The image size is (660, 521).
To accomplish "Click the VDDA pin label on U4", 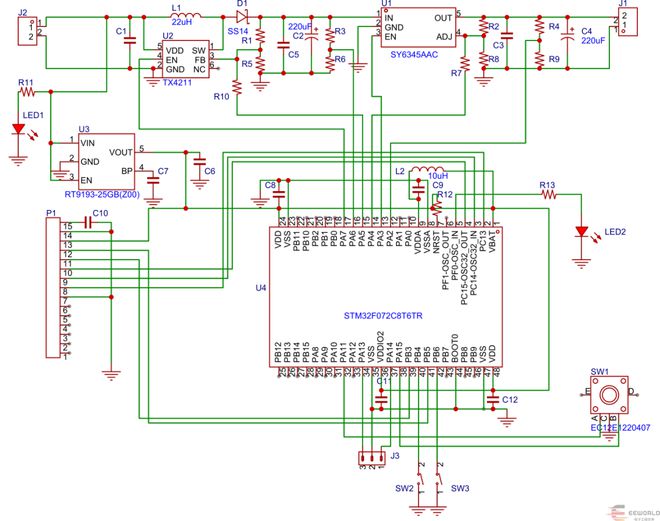I will tap(418, 242).
